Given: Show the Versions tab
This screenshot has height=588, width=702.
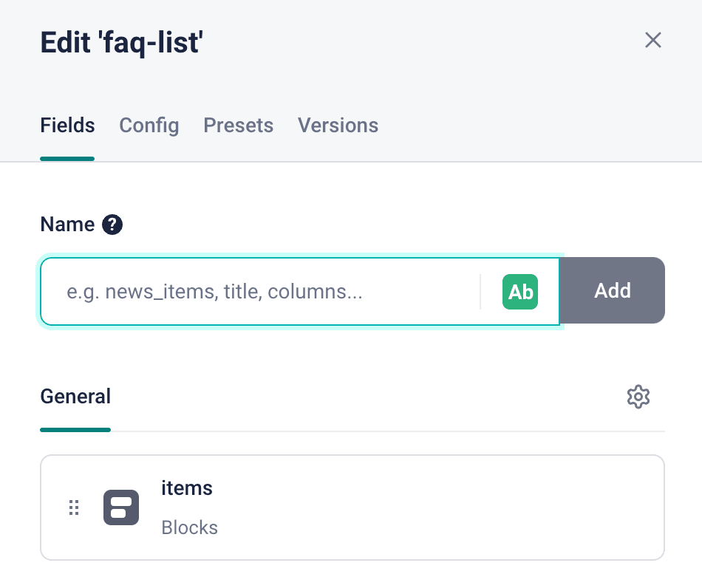Looking at the screenshot, I should pos(338,126).
